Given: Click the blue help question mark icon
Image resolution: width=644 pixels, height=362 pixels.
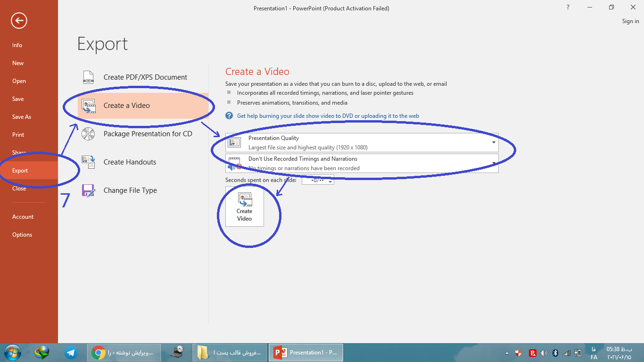Looking at the screenshot, I should 229,116.
